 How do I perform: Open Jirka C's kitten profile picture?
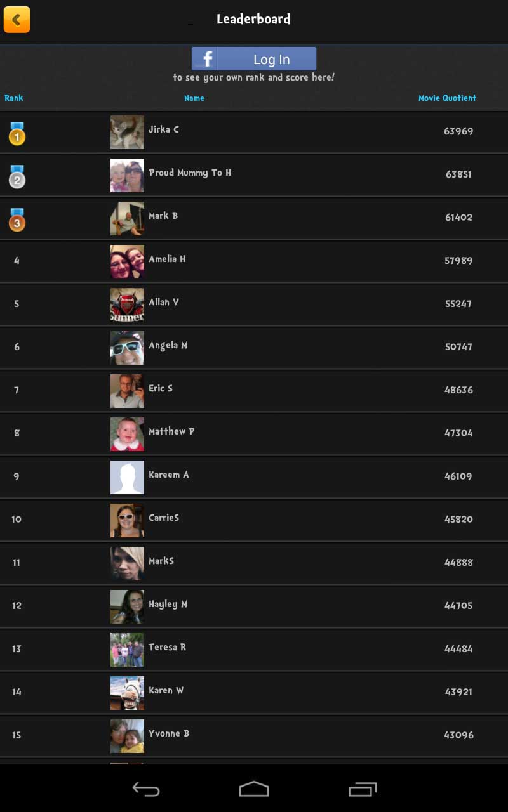click(x=127, y=132)
